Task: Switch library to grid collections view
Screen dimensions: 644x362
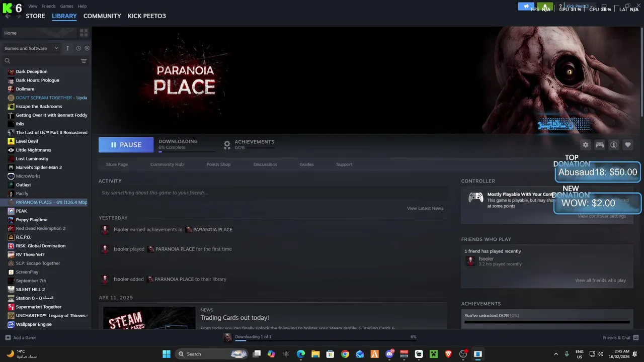Action: click(x=84, y=33)
